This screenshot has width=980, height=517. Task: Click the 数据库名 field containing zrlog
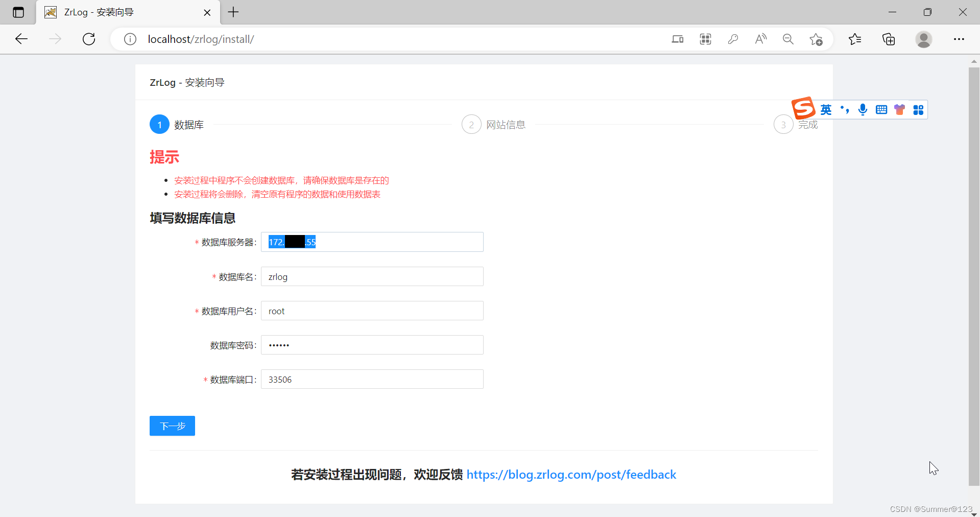click(x=372, y=276)
